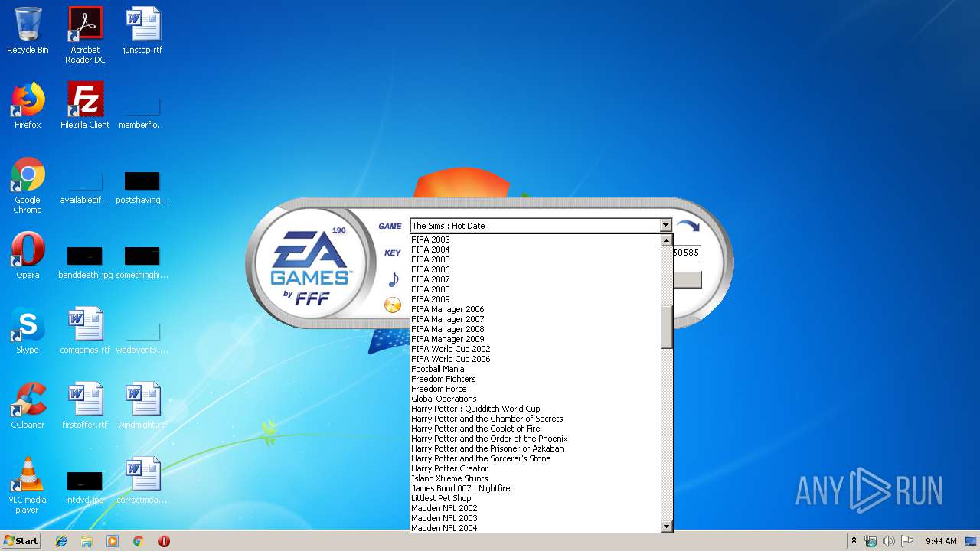Choose FIFA Manager 2006 entry
The height and width of the screenshot is (551, 980).
(534, 309)
